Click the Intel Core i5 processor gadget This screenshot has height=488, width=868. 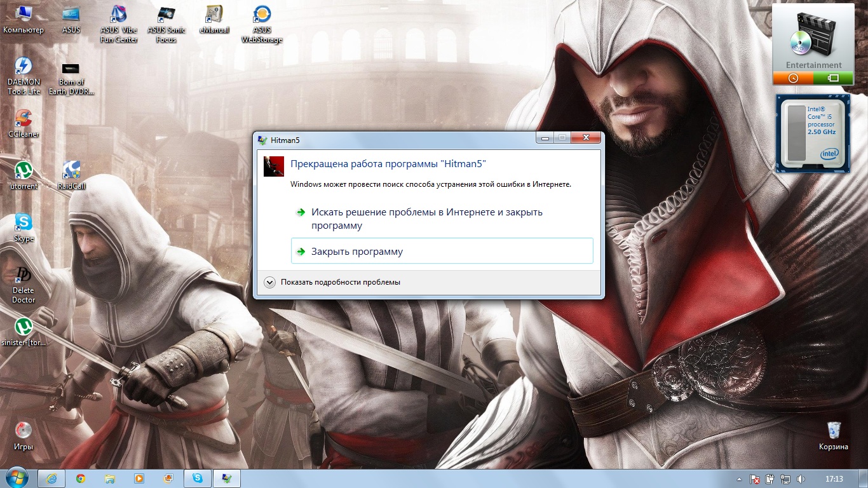[x=813, y=134]
